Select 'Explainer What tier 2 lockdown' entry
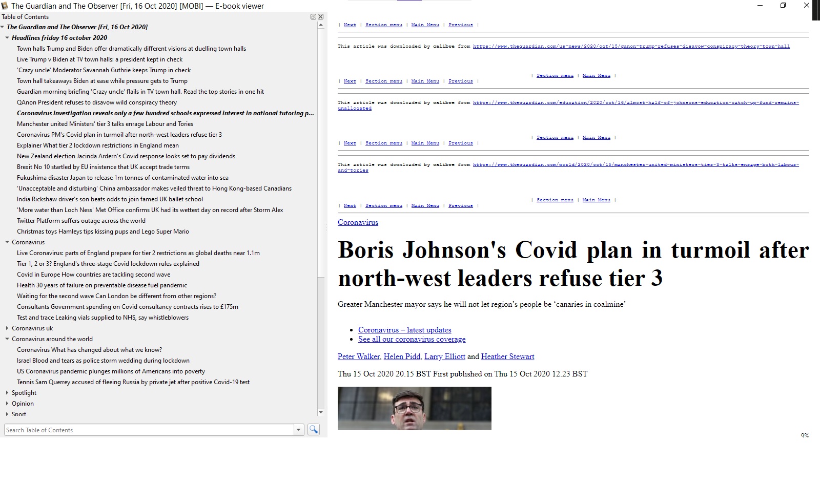The height and width of the screenshot is (504, 820). click(98, 145)
